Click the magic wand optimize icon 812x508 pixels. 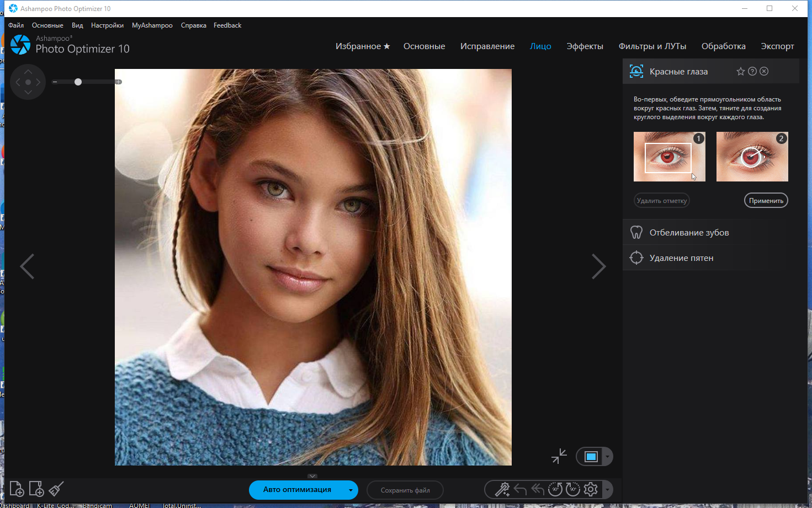pyautogui.click(x=502, y=489)
